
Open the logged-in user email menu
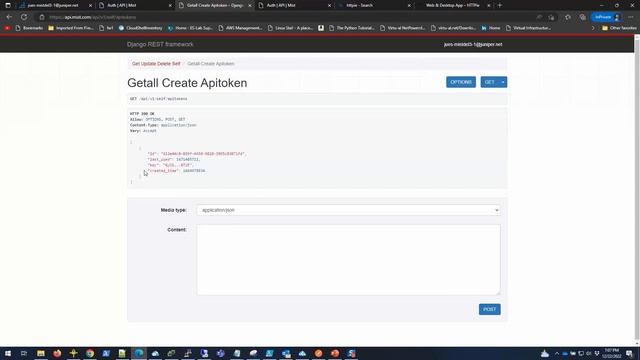pyautogui.click(x=473, y=44)
